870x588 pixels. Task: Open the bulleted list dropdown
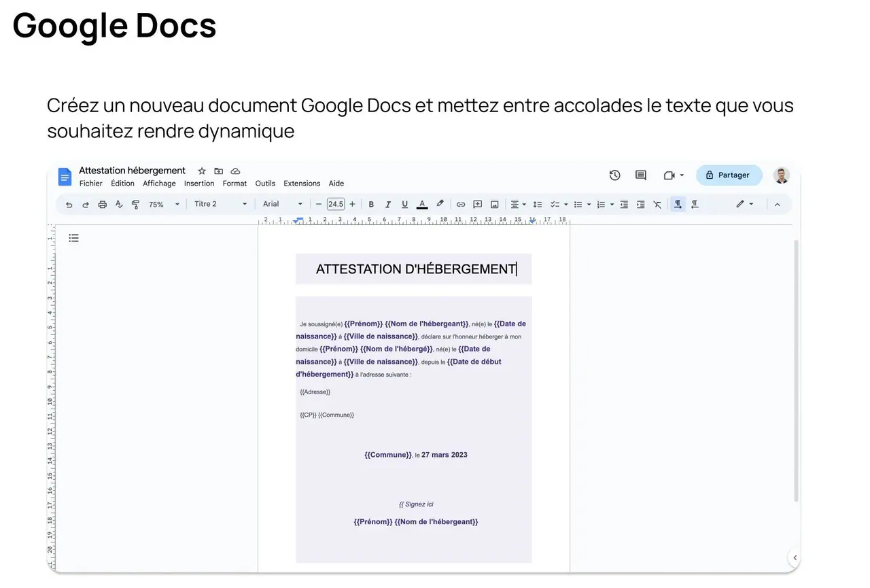tap(582, 204)
